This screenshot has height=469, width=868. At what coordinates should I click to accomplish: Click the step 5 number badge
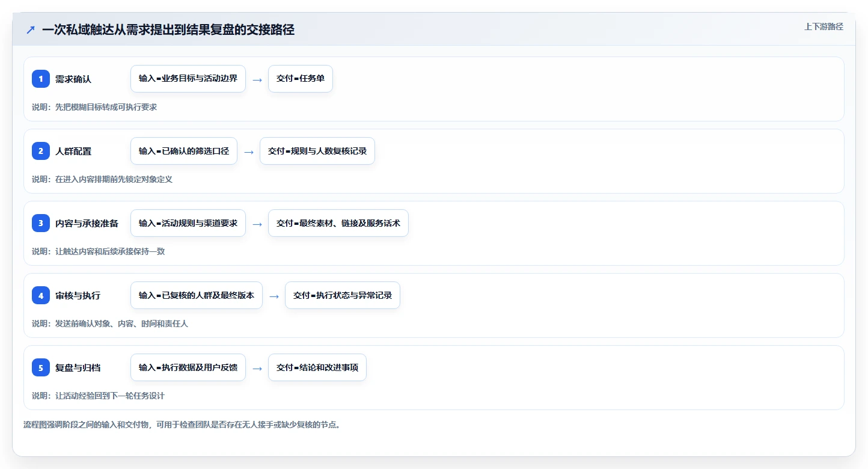[x=41, y=367]
